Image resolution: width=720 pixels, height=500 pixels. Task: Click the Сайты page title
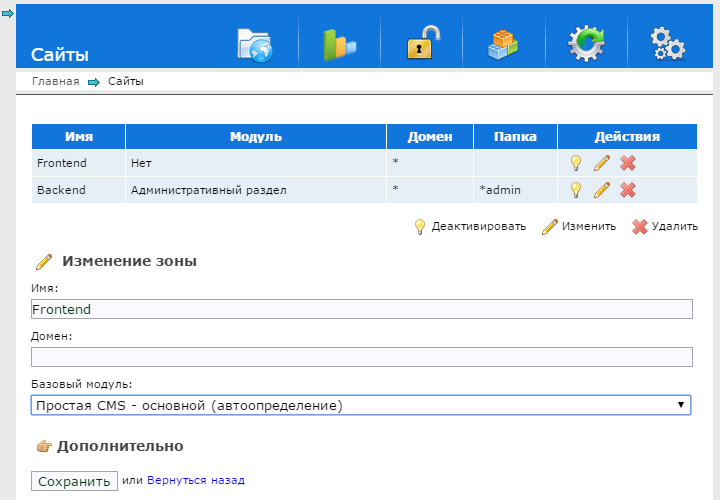point(60,55)
